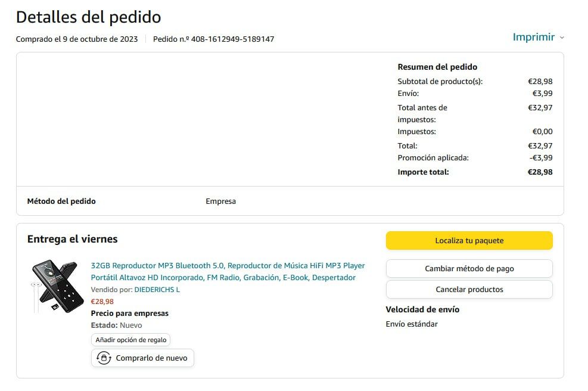Click the Imprimir link

coord(533,37)
